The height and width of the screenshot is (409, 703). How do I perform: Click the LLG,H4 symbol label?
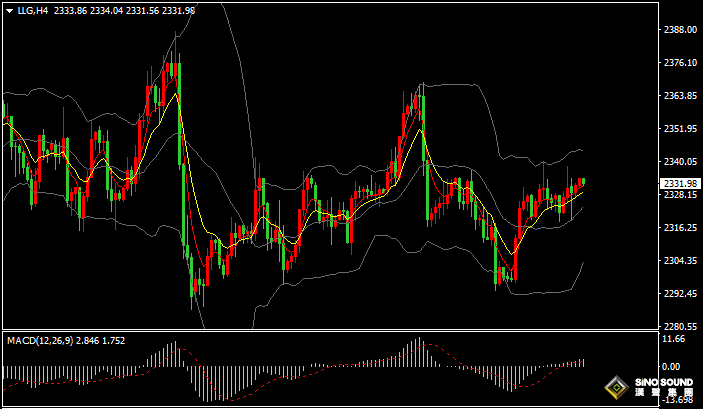pyautogui.click(x=30, y=9)
